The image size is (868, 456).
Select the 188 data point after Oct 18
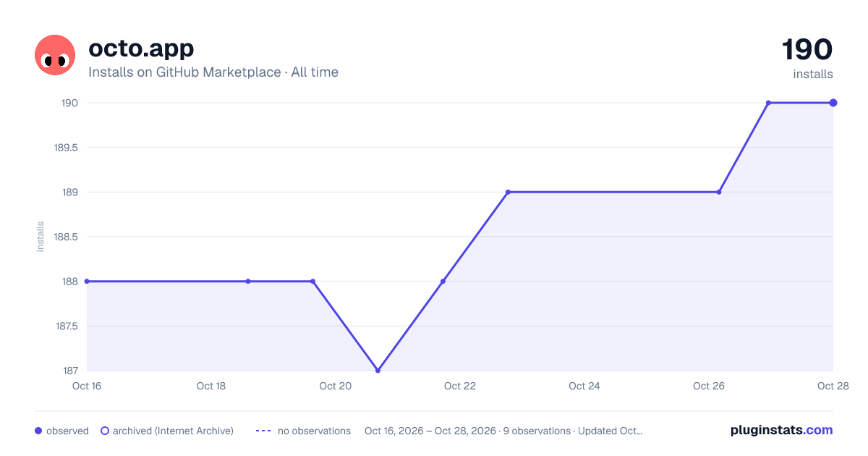click(248, 282)
